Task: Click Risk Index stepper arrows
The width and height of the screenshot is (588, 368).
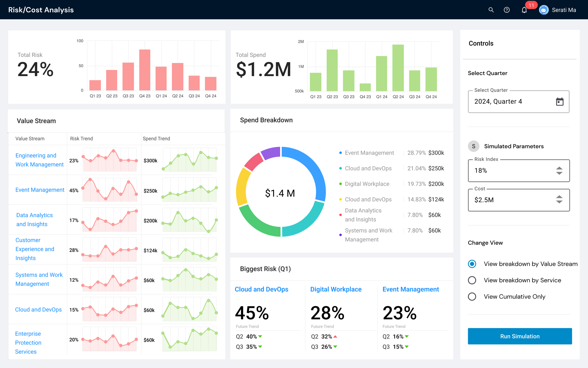Action: pyautogui.click(x=559, y=171)
